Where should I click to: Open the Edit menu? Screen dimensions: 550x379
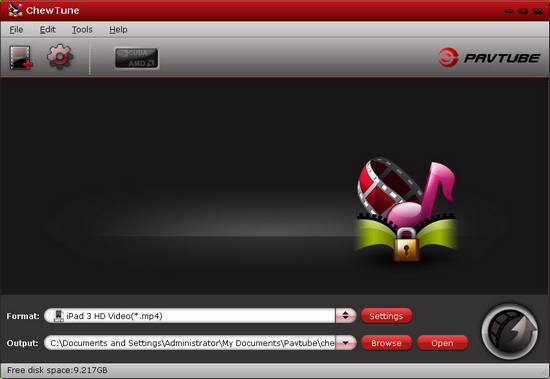pyautogui.click(x=47, y=29)
